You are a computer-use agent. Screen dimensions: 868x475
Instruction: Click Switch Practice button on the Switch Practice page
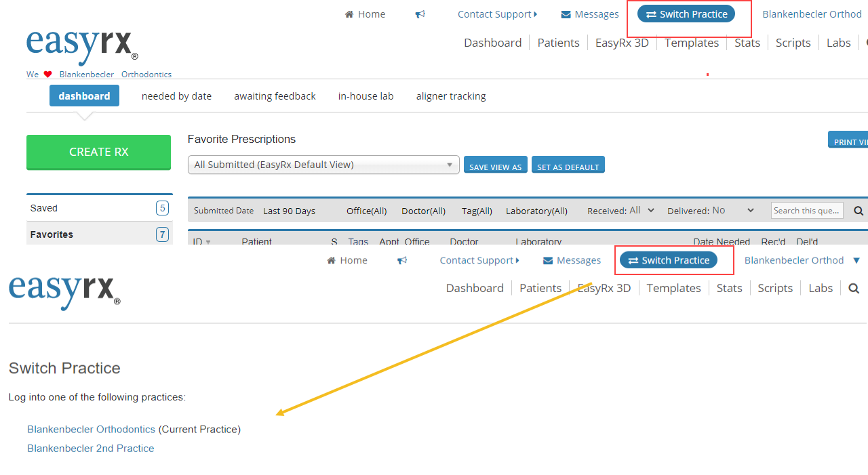pyautogui.click(x=669, y=260)
